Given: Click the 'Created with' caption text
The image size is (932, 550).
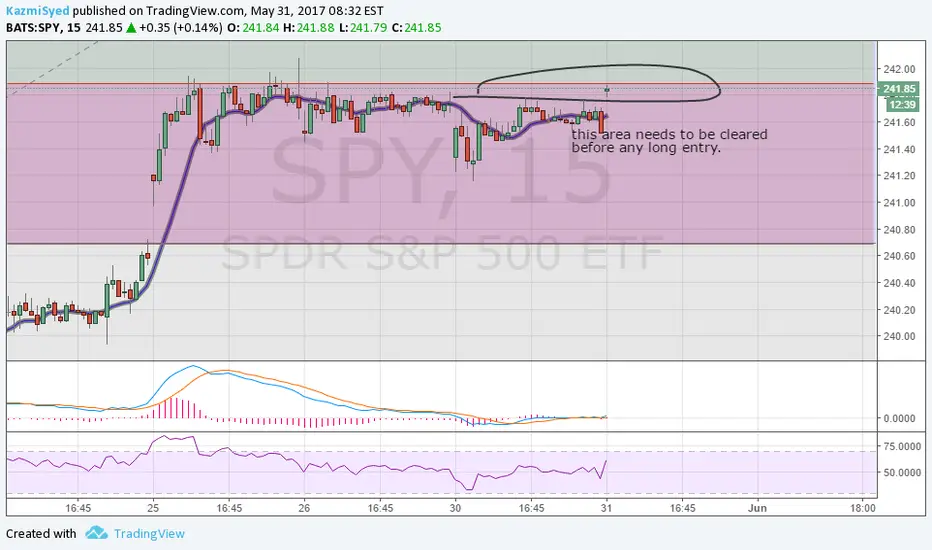Looking at the screenshot, I should coord(41,533).
